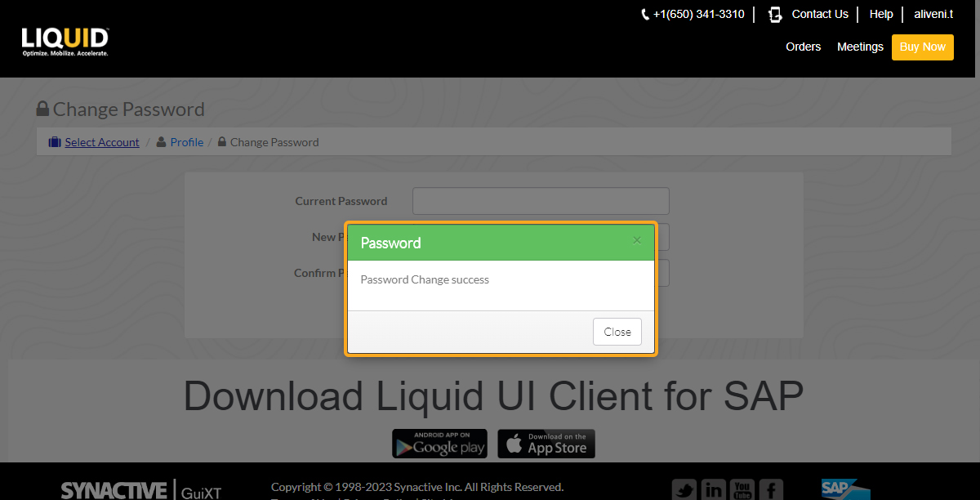The image size is (980, 500).
Task: Open the Facebook social icon
Action: pos(772,490)
